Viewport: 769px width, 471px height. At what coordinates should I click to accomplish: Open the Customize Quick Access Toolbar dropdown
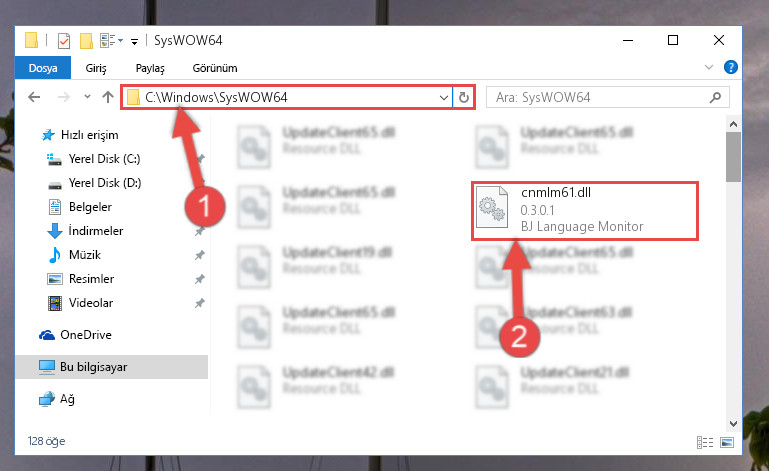pyautogui.click(x=134, y=42)
